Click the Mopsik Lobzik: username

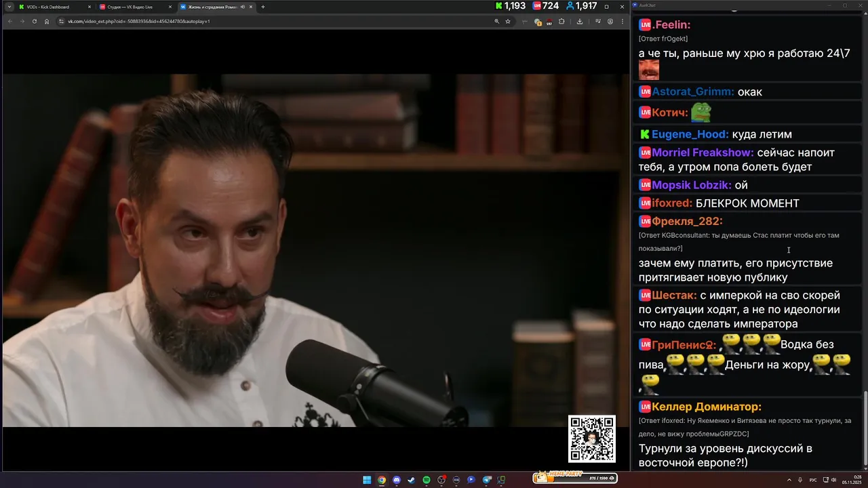point(692,185)
